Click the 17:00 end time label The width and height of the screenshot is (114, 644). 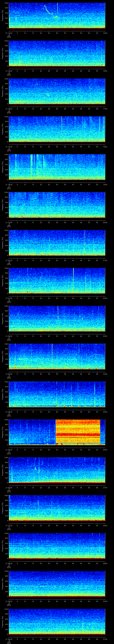105,109
